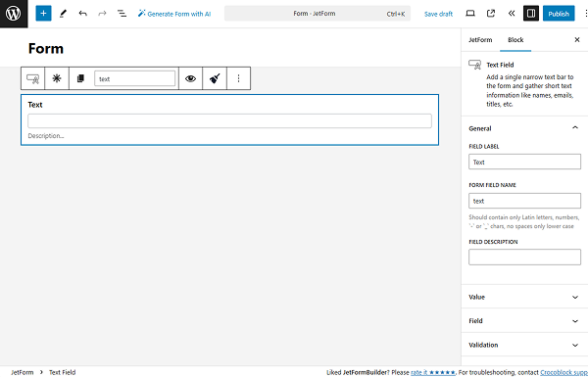Click the Description placeholder in the block
This screenshot has width=588, height=377.
(46, 136)
